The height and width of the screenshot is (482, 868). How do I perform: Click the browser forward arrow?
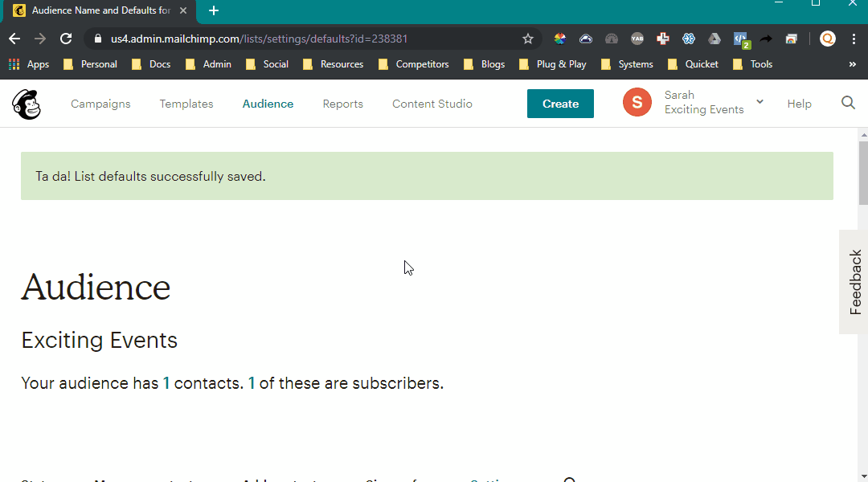(40, 39)
